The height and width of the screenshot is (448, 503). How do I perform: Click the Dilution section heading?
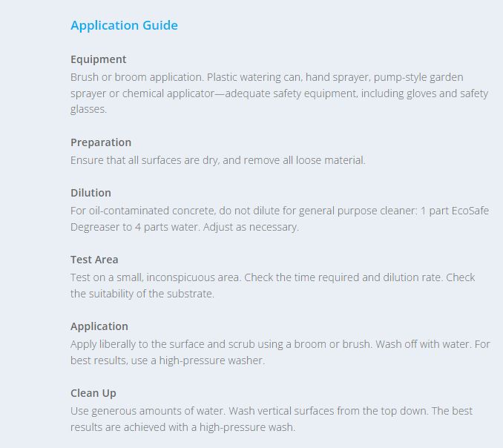click(91, 193)
